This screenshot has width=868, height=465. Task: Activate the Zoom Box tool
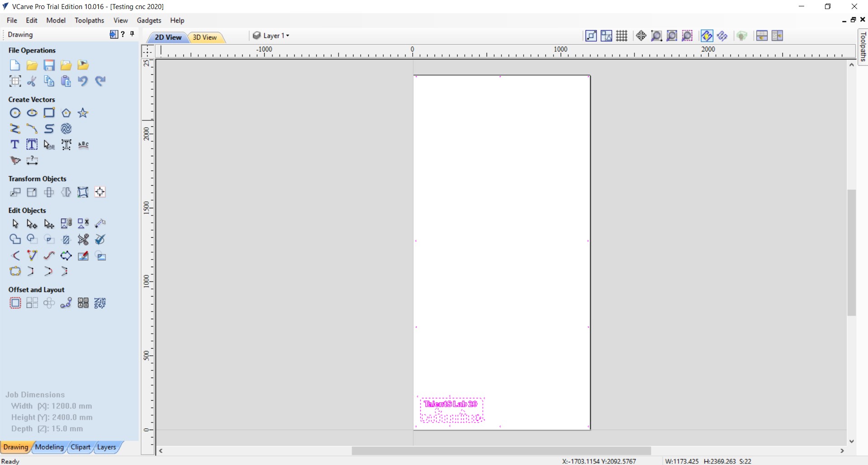[x=657, y=36]
